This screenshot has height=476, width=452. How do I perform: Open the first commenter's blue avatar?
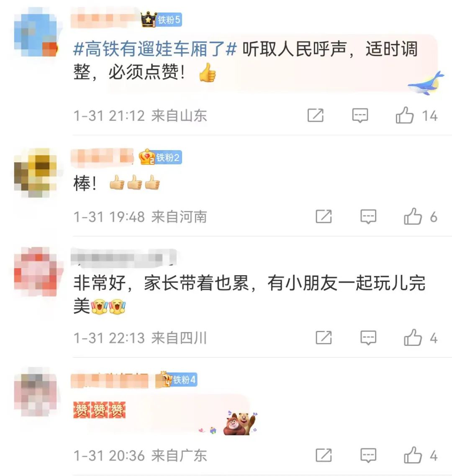pos(36,32)
